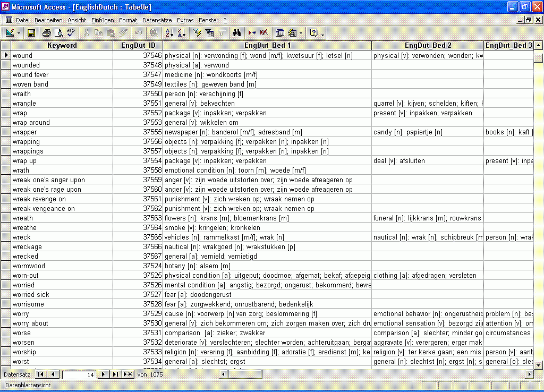This screenshot has width=544, height=392.
Task: Click the Apply Filter funnel icon
Action: tap(222, 33)
